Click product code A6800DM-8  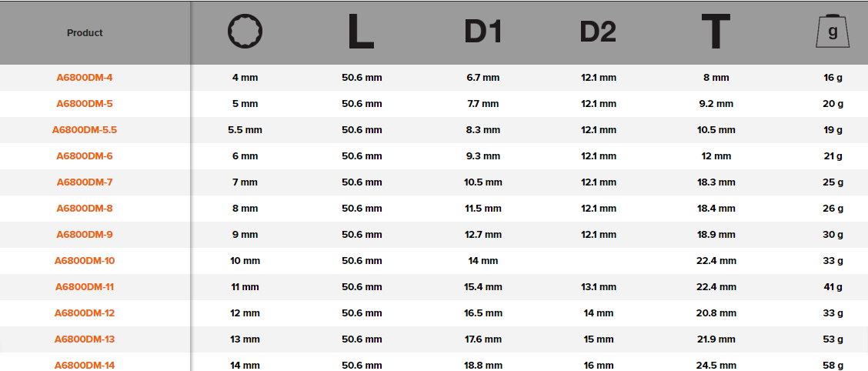click(x=85, y=209)
